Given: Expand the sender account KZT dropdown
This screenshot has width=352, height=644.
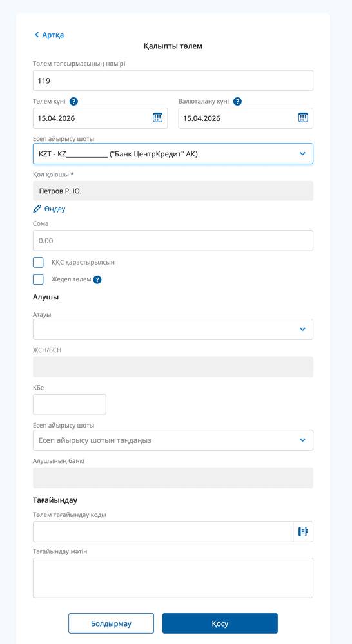Looking at the screenshot, I should (x=173, y=154).
